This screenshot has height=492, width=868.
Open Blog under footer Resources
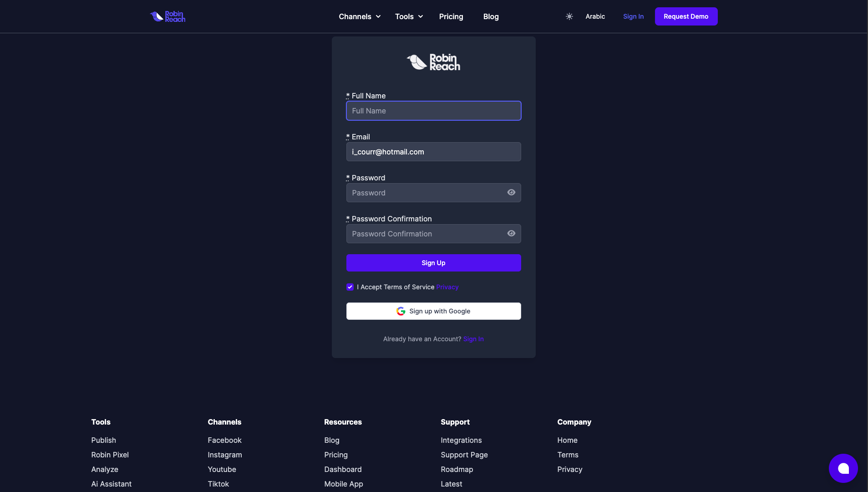pyautogui.click(x=332, y=440)
